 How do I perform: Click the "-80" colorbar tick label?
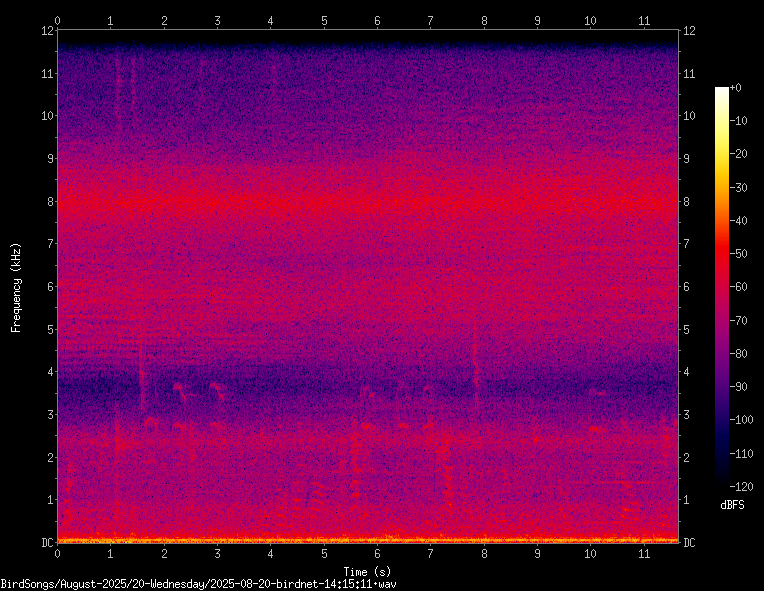739,354
